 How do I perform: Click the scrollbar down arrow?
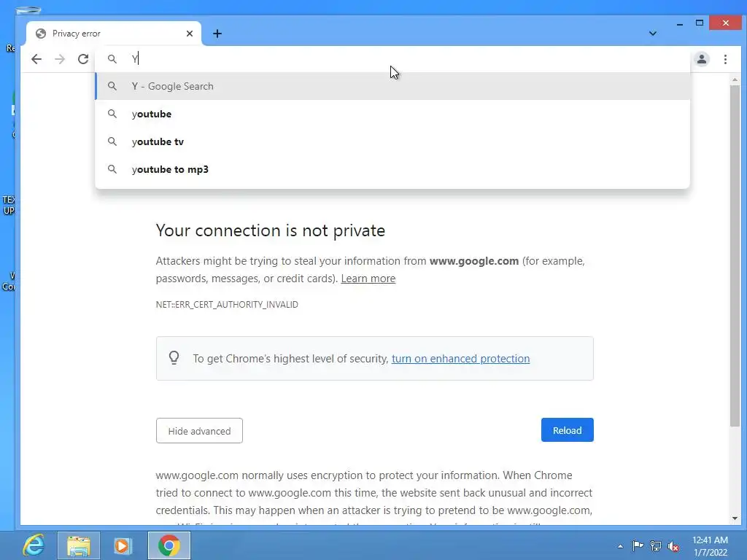[735, 518]
